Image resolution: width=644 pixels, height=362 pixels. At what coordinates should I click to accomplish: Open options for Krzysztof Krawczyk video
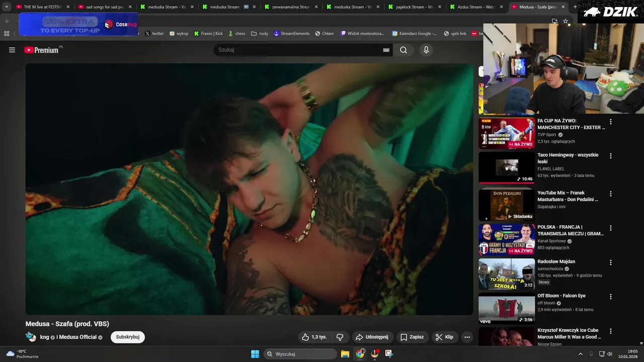pyautogui.click(x=611, y=331)
